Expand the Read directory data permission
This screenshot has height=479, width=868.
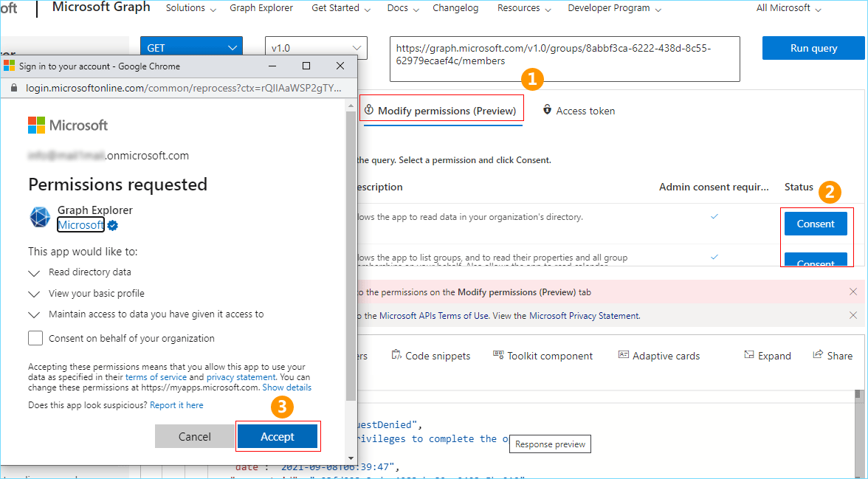34,273
